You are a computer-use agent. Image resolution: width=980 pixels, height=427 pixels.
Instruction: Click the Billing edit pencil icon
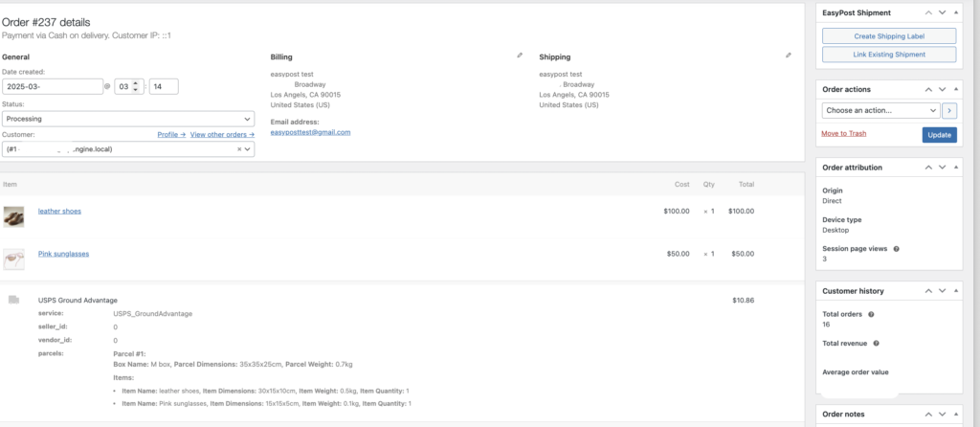point(520,56)
